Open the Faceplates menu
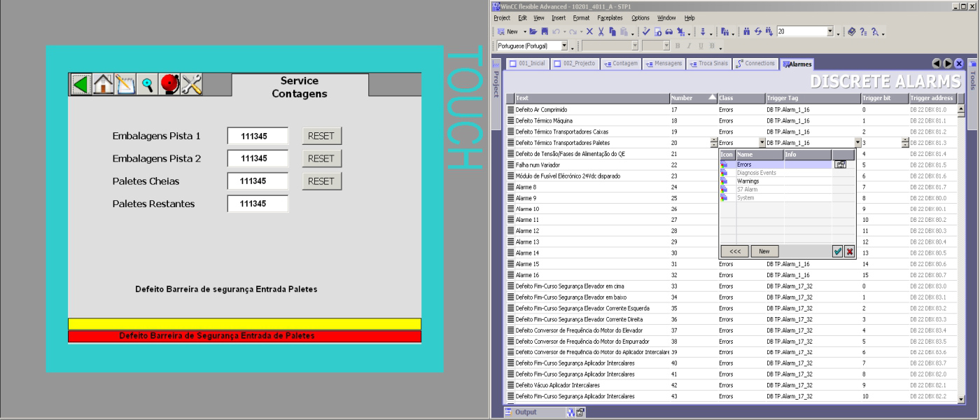The width and height of the screenshot is (980, 420). (610, 17)
